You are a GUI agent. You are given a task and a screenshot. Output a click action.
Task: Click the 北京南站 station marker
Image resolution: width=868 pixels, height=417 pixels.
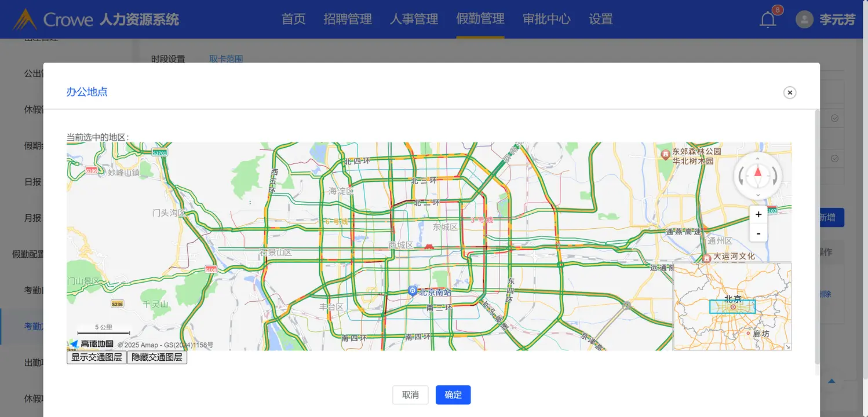[412, 290]
